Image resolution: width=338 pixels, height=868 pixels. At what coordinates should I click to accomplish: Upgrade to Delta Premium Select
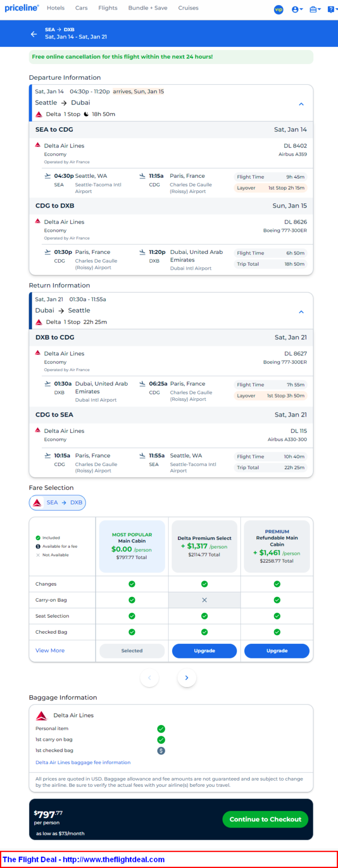tap(204, 651)
